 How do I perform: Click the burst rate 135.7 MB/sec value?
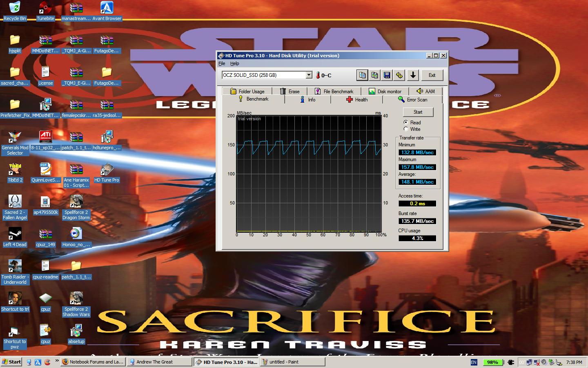click(417, 221)
